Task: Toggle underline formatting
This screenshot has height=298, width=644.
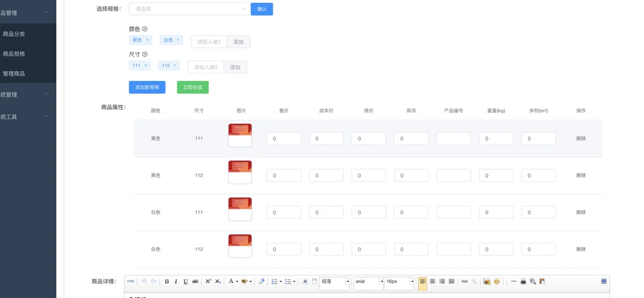Action: coord(186,281)
